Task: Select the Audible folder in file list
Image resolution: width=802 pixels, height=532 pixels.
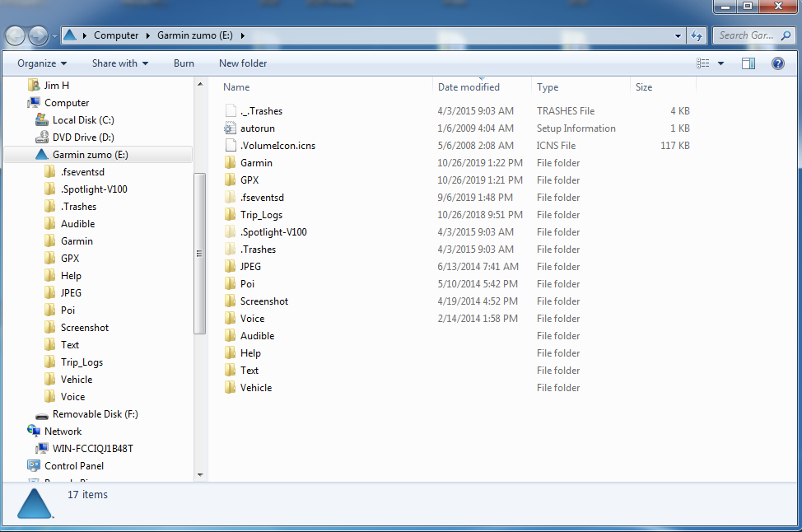Action: (x=249, y=336)
